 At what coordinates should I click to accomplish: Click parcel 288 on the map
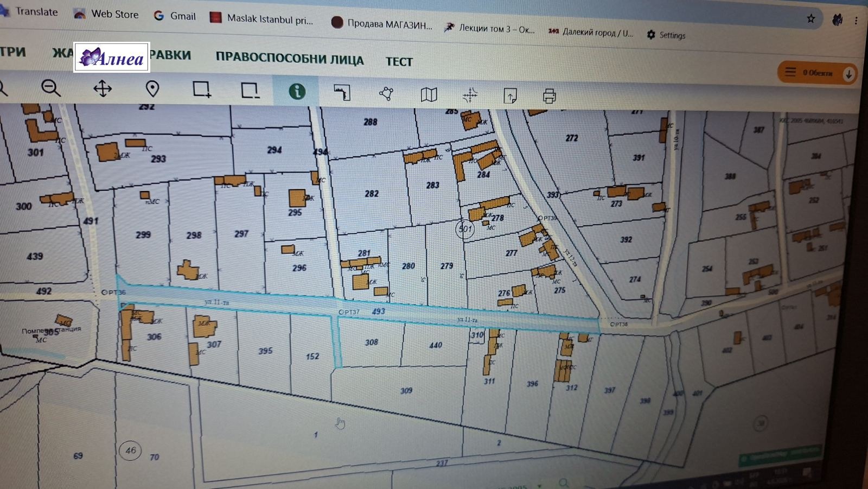[371, 122]
